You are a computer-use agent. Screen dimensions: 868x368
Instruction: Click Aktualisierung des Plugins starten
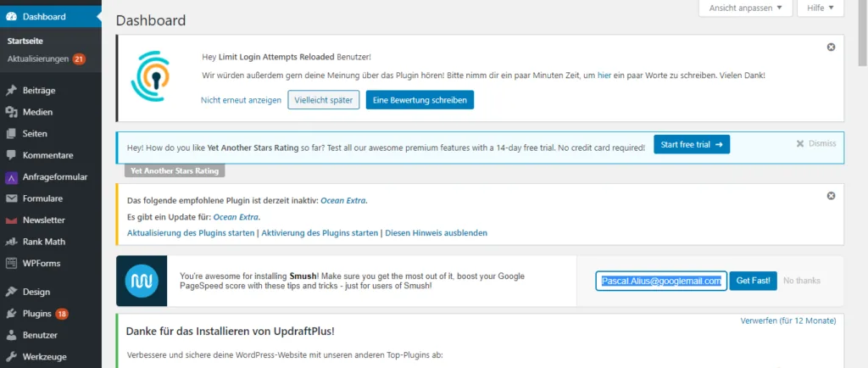click(x=191, y=233)
